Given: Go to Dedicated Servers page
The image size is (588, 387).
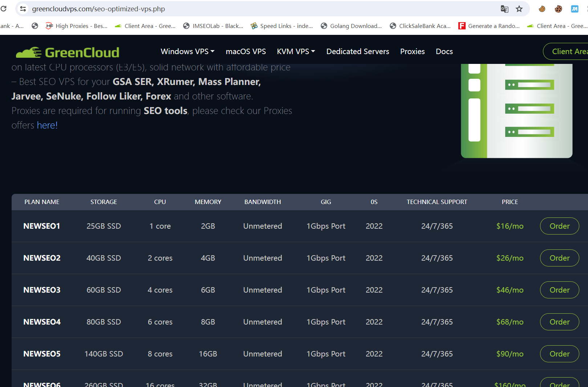Looking at the screenshot, I should (x=357, y=52).
